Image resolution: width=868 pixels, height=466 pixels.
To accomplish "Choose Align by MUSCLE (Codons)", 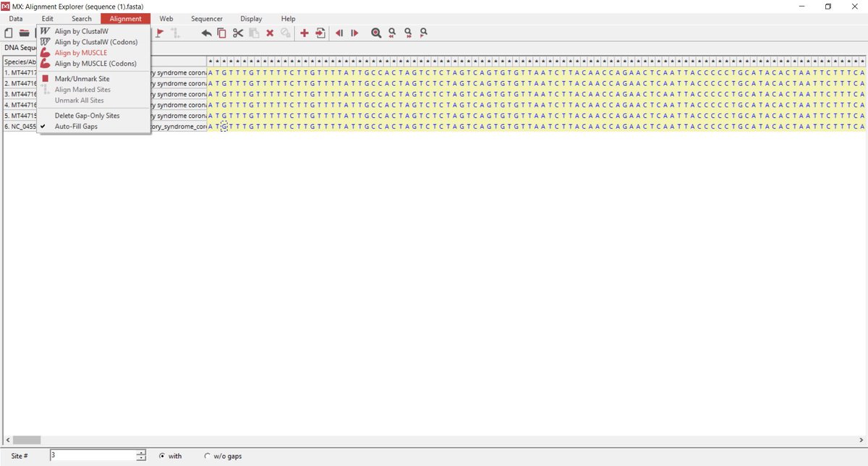I will (95, 64).
